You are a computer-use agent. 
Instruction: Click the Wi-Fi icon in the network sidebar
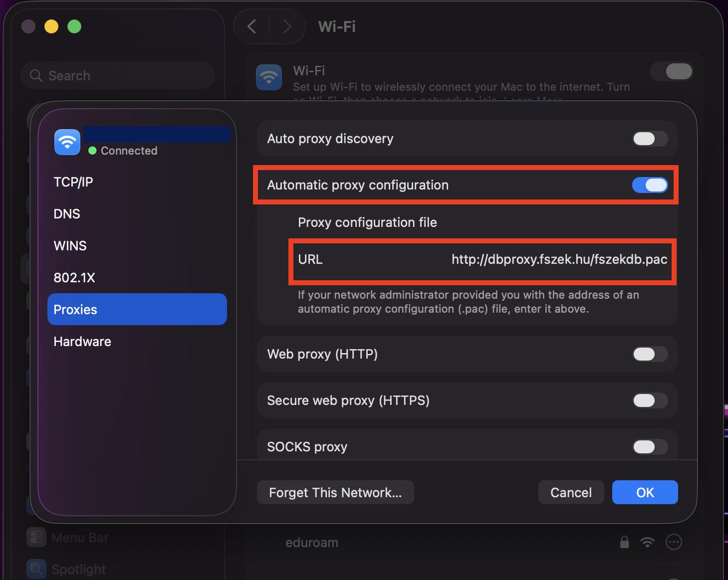click(67, 142)
